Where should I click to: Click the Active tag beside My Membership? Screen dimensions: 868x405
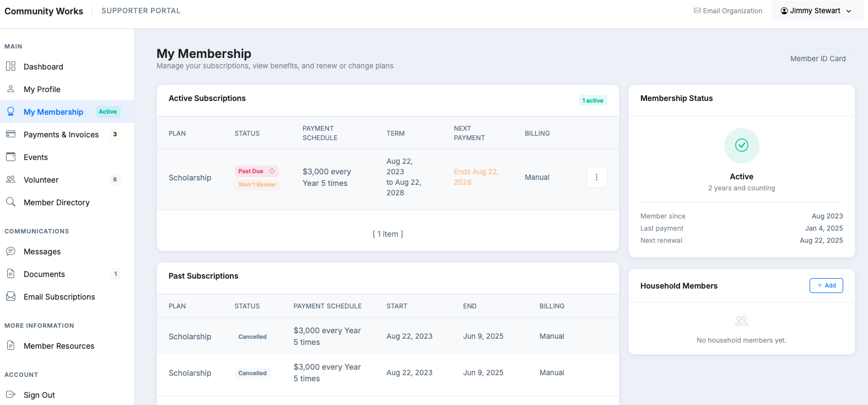(108, 111)
